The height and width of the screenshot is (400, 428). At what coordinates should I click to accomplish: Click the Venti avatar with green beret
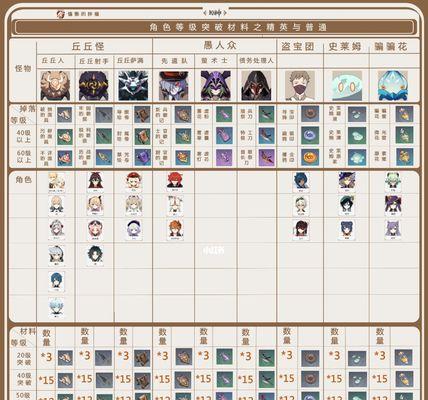click(x=347, y=205)
